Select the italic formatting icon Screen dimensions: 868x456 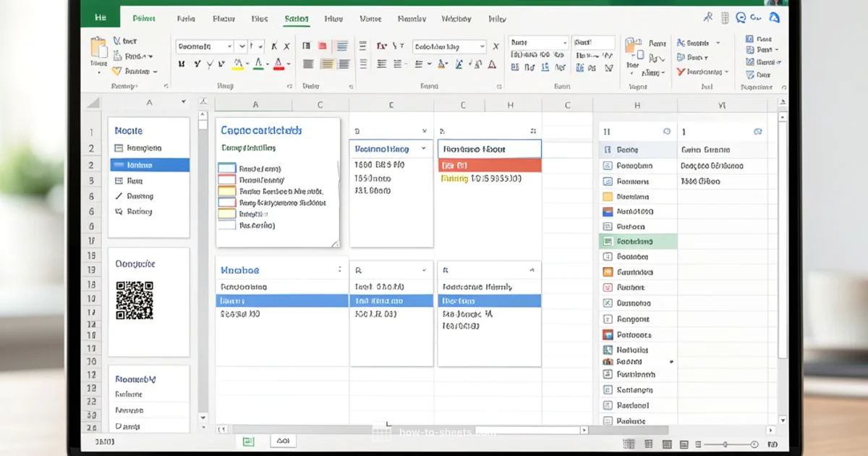pos(197,63)
